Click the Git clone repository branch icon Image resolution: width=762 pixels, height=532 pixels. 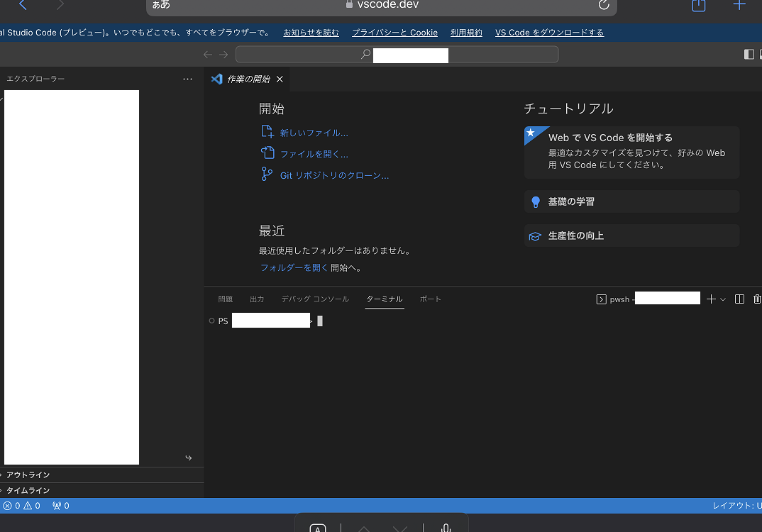pyautogui.click(x=267, y=174)
